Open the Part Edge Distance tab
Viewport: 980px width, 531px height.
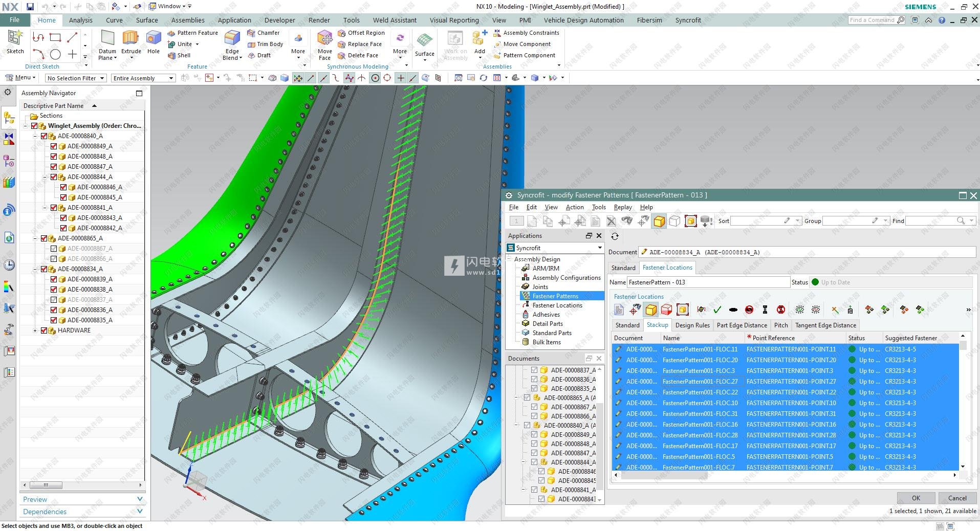742,325
